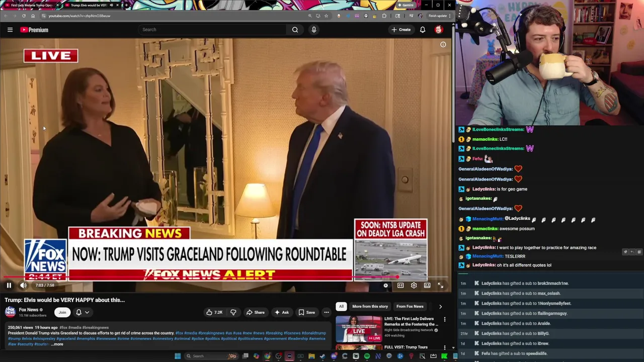Select More from this story chip
This screenshot has height=362, width=644.
pos(370,306)
